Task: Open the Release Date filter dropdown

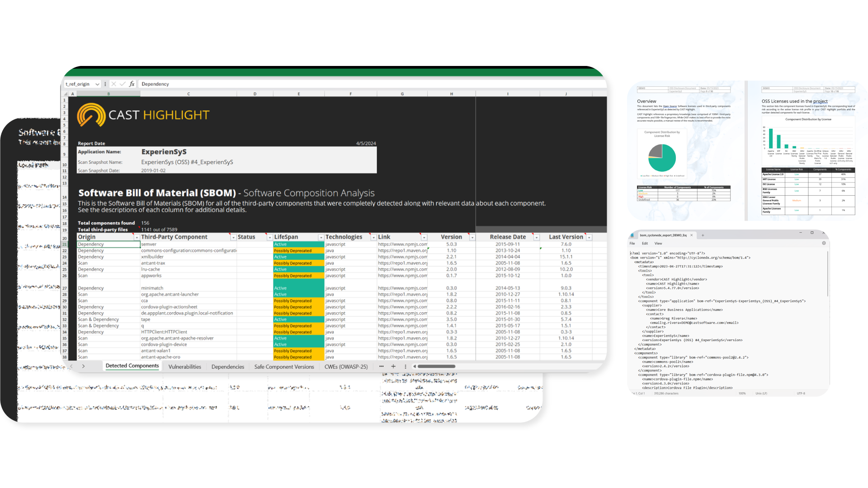Action: click(x=537, y=237)
